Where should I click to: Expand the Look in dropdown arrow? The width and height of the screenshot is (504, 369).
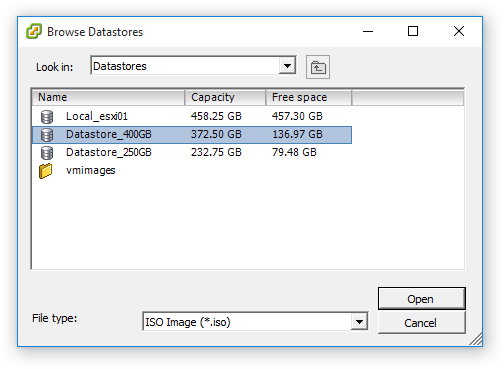287,66
